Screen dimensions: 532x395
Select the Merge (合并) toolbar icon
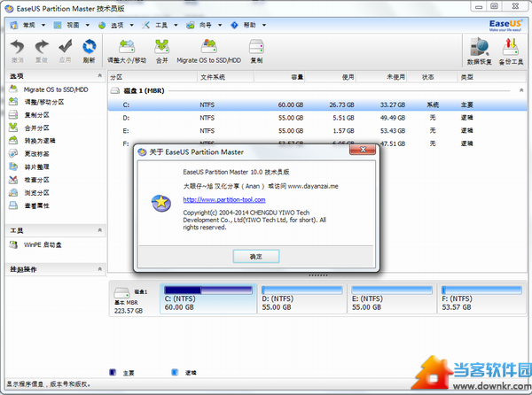tap(162, 46)
